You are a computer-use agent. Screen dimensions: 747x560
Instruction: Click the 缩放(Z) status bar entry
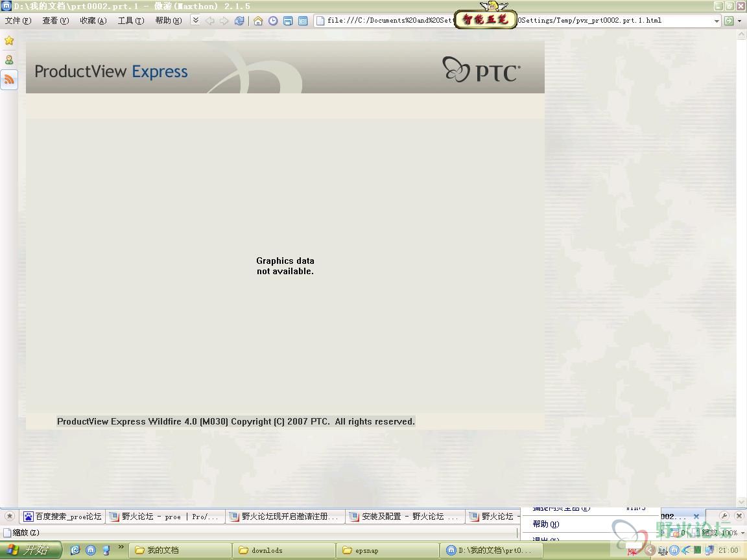(x=21, y=532)
